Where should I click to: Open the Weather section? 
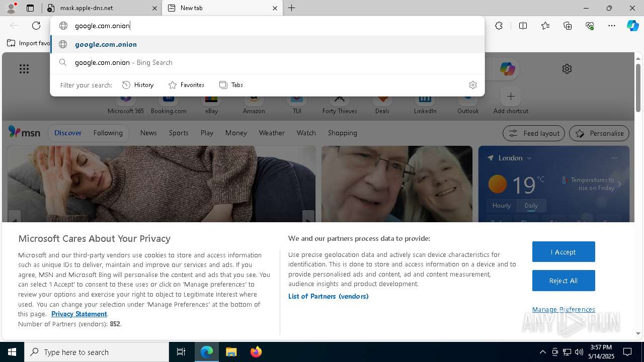(x=272, y=133)
